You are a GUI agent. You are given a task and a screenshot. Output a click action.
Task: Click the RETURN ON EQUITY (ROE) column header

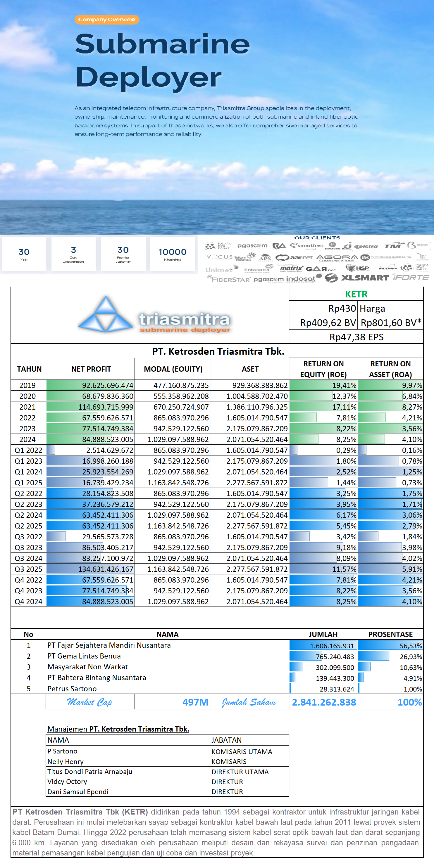click(x=323, y=369)
